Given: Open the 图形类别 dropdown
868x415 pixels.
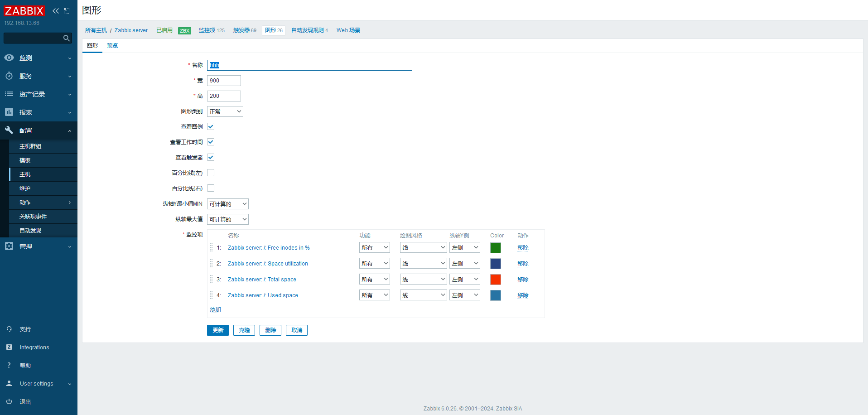Looking at the screenshot, I should [225, 111].
